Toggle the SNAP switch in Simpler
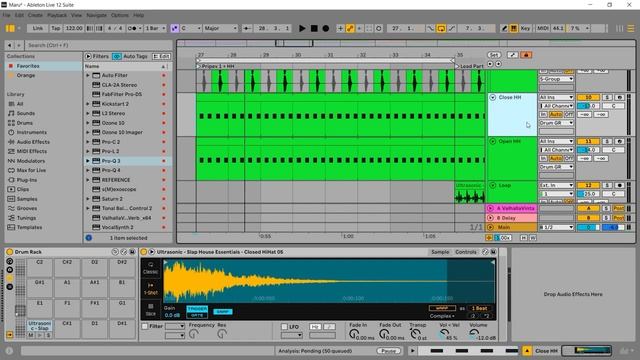 [223, 312]
